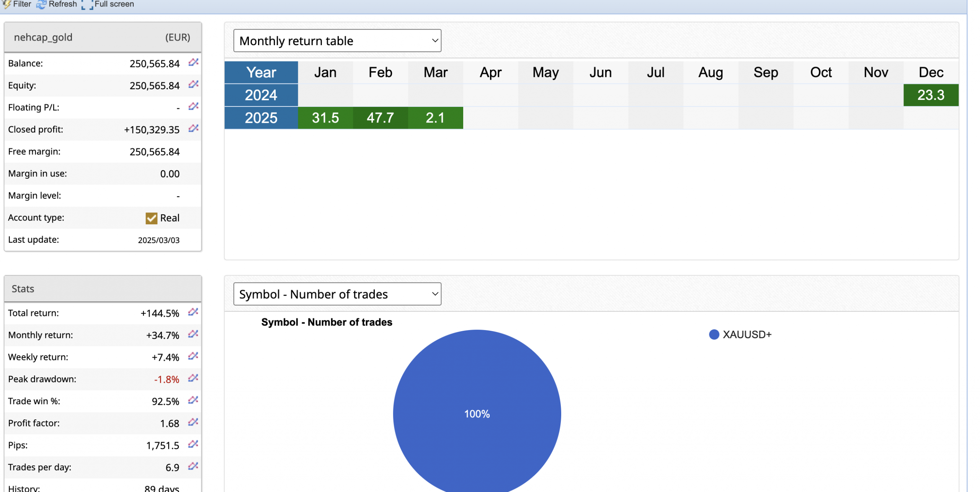Viewport: 980px width, 492px height.
Task: Open the Monthly return table dropdown
Action: pos(337,41)
